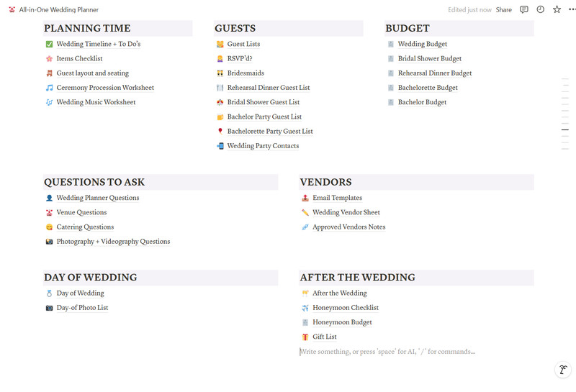Click the highlighted dark marker in the page outline
Viewport: 576px width, 392px height.
click(x=565, y=130)
